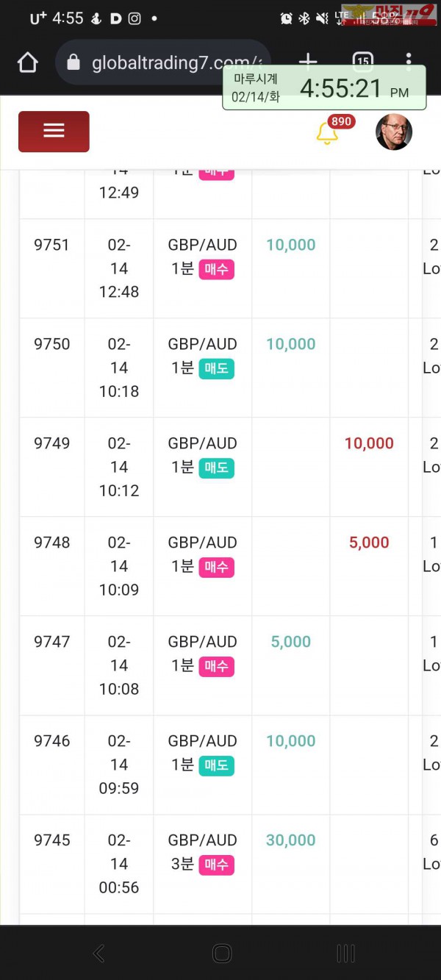This screenshot has width=441, height=980.
Task: Click 매도 tag on order 9750
Action: tap(216, 369)
